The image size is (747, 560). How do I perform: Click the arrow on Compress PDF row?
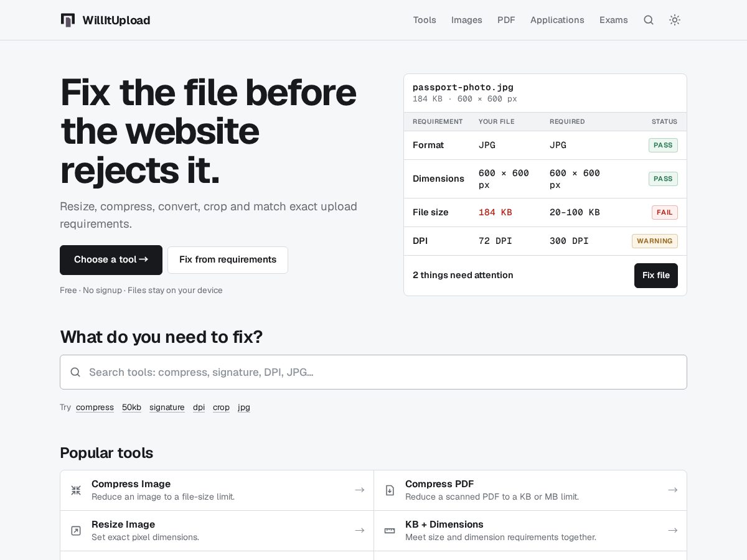[673, 490]
